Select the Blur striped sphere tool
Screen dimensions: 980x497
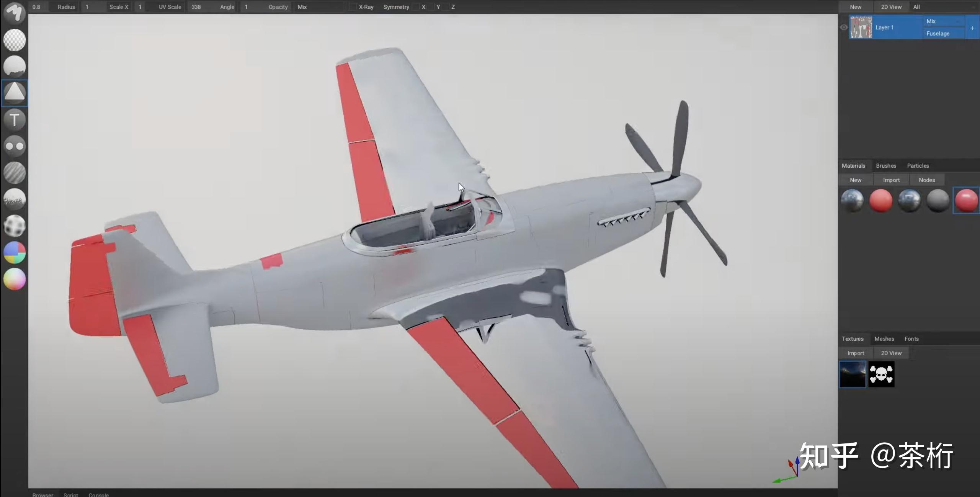click(15, 173)
